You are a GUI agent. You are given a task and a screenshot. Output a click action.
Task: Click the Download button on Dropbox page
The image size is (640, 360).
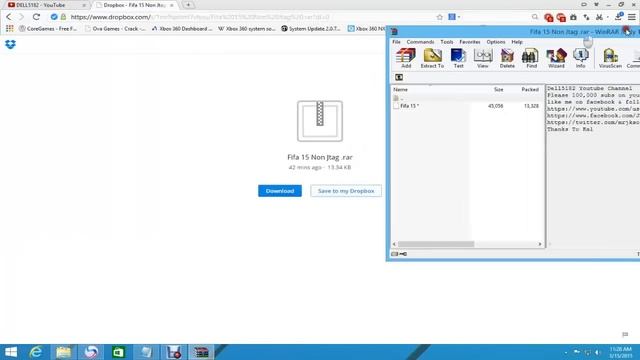(x=280, y=191)
